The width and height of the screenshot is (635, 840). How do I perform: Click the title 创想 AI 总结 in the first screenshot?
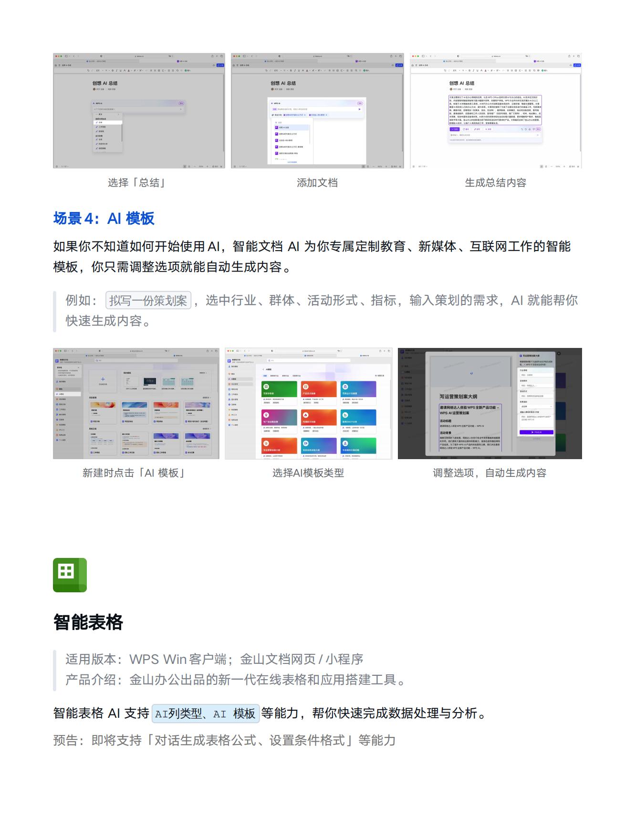105,83
